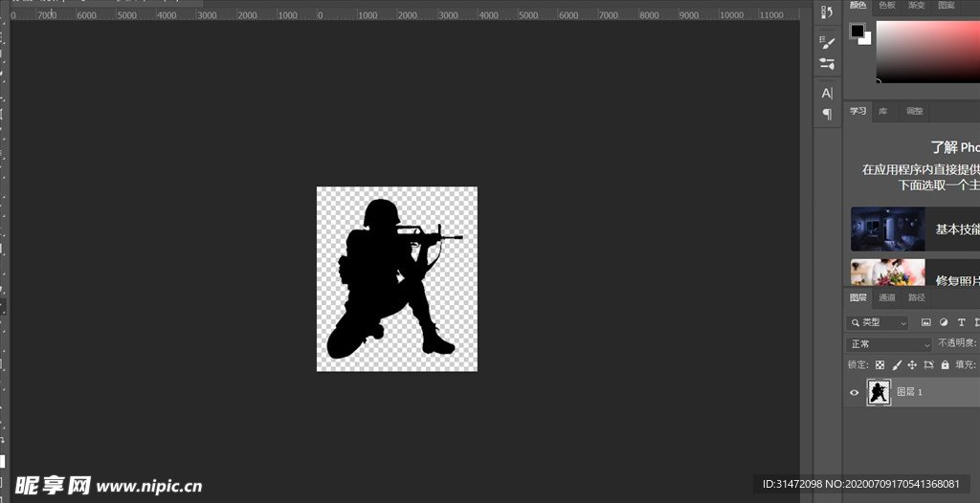The height and width of the screenshot is (503, 980).
Task: Toggle lock position move icon
Action: 912,365
